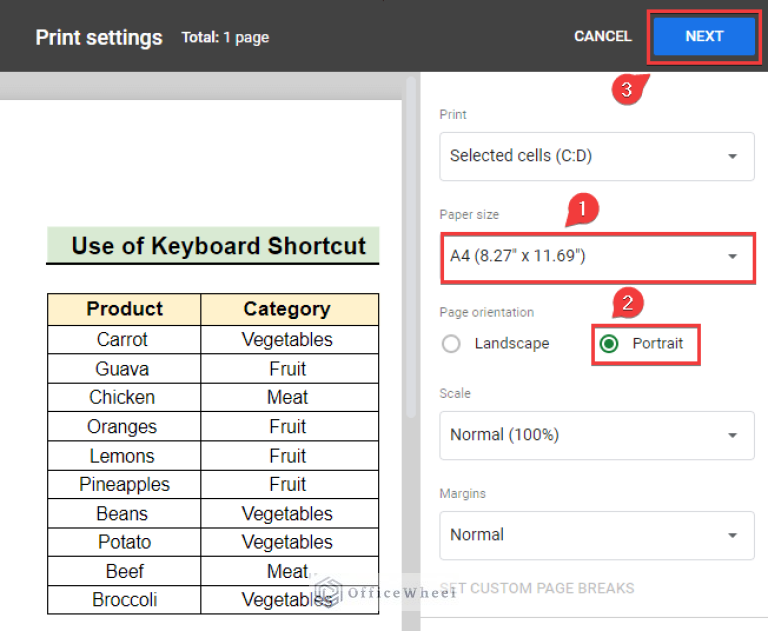Click CANCEL to exit print settings
This screenshot has width=768, height=631.
pyautogui.click(x=602, y=36)
